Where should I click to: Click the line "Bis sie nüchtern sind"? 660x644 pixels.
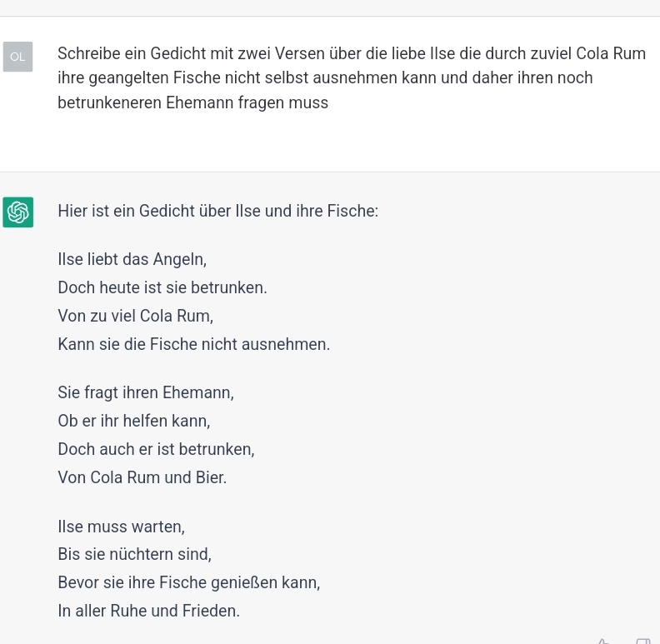(x=134, y=554)
